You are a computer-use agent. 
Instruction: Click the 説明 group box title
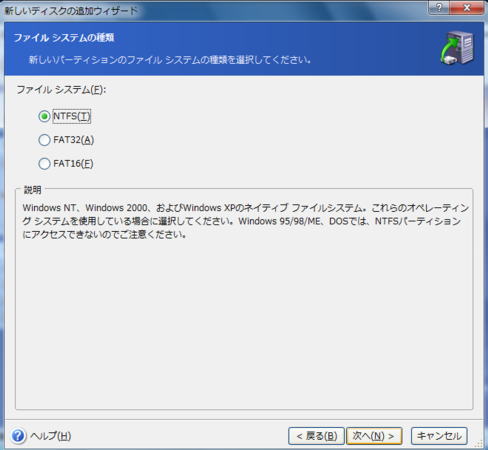(x=33, y=190)
